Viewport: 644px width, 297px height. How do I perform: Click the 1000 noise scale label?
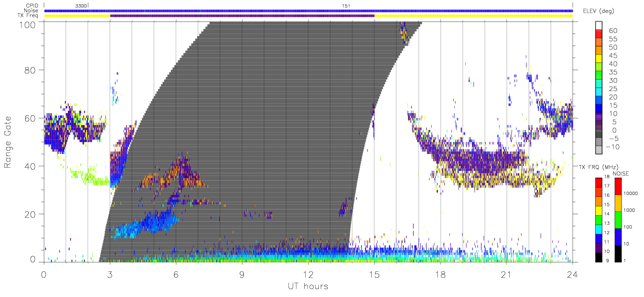629,211
